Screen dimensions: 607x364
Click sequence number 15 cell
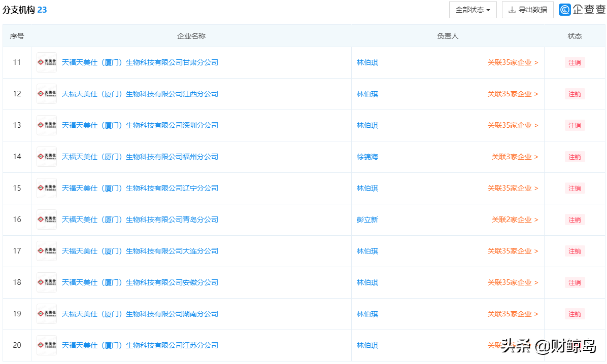coord(17,188)
